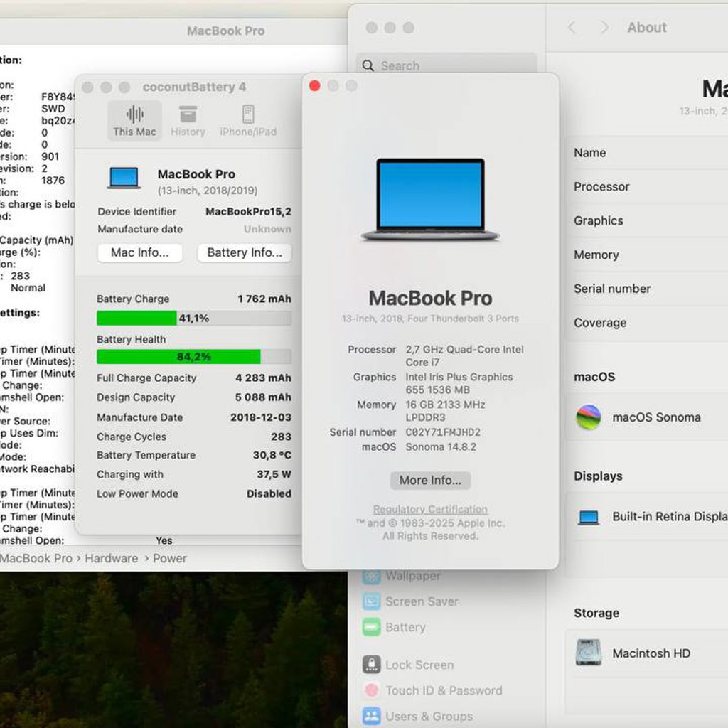
Task: Click the Battery Health 84,2% bar
Action: pos(194,357)
